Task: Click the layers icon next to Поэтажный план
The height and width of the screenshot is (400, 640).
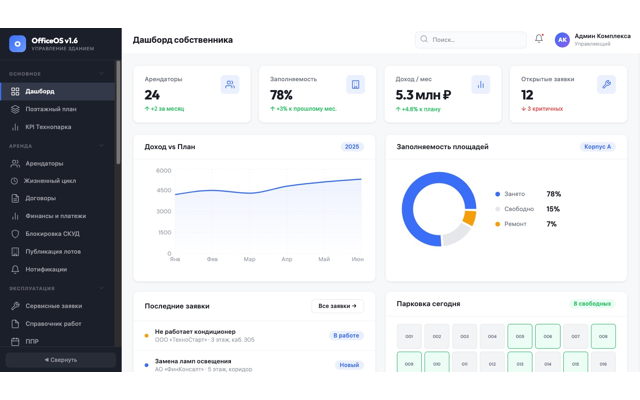Action: pos(15,109)
